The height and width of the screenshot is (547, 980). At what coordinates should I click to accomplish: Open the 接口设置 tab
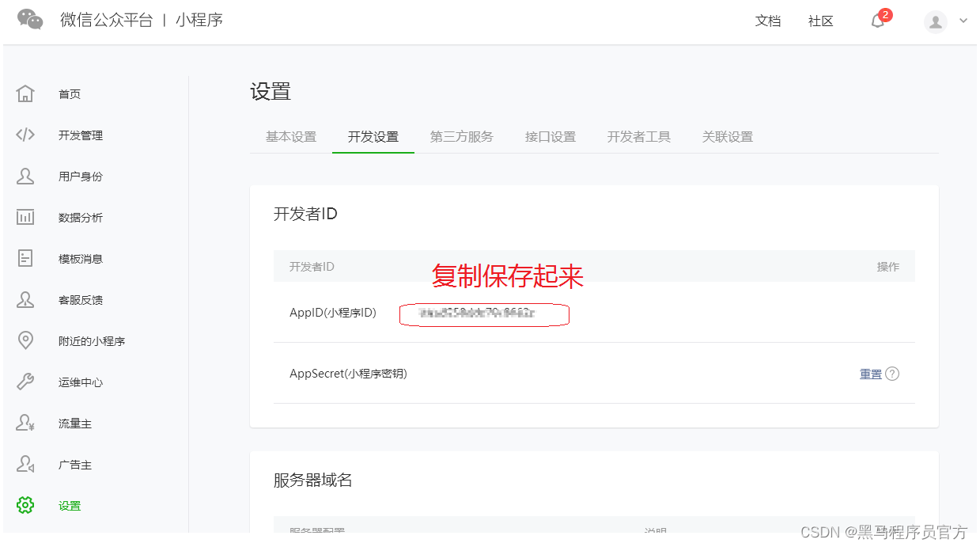point(551,137)
